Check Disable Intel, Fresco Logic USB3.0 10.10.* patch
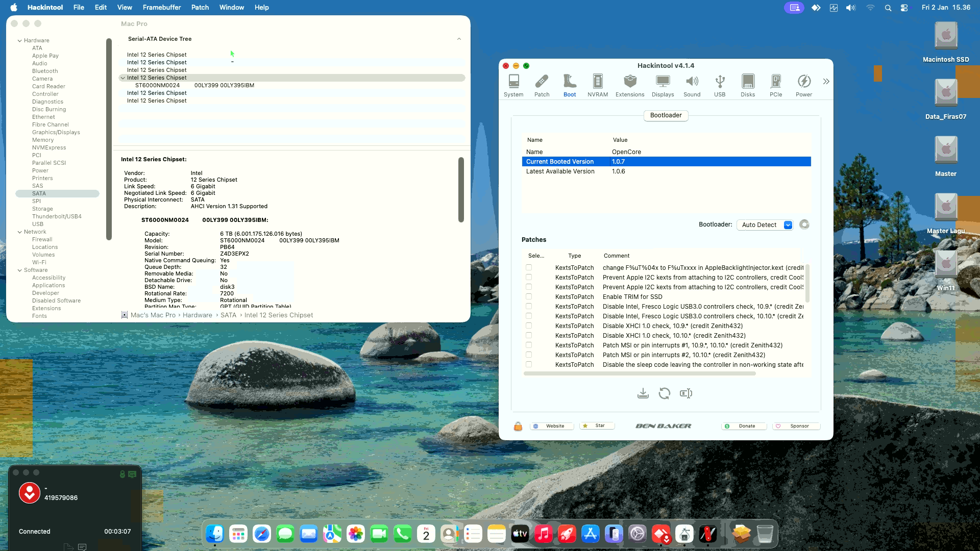 (529, 316)
